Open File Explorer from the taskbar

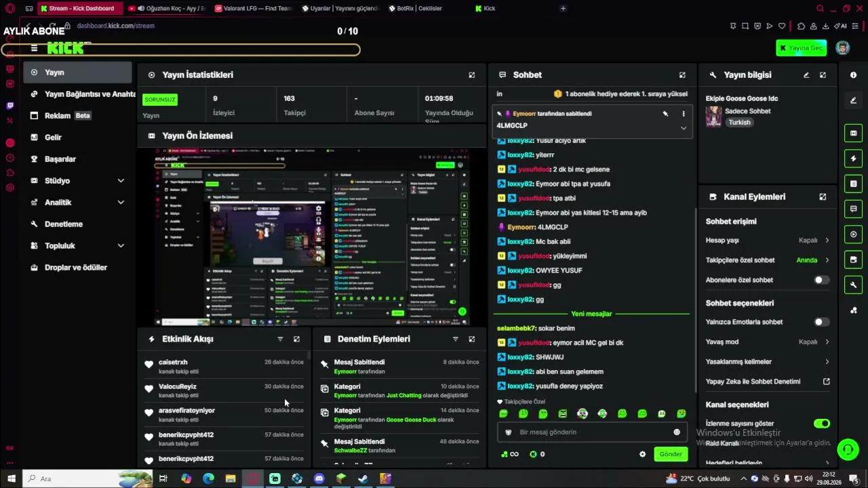(x=231, y=479)
